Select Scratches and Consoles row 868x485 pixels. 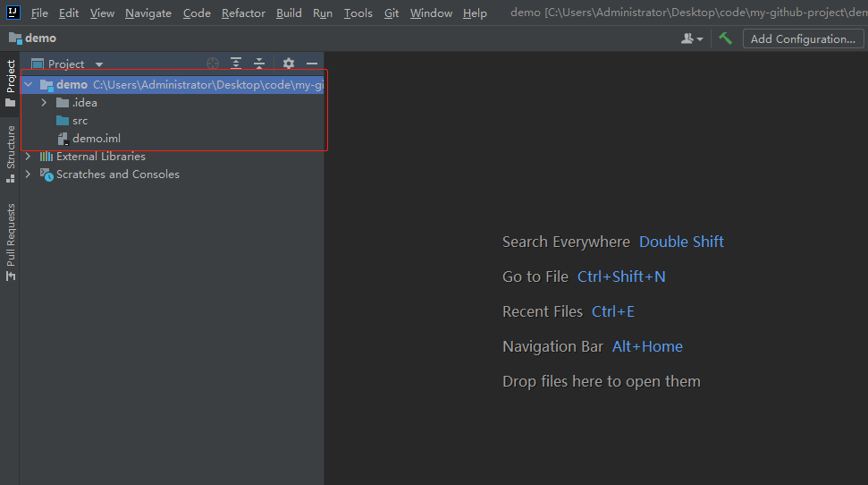pyautogui.click(x=173, y=174)
